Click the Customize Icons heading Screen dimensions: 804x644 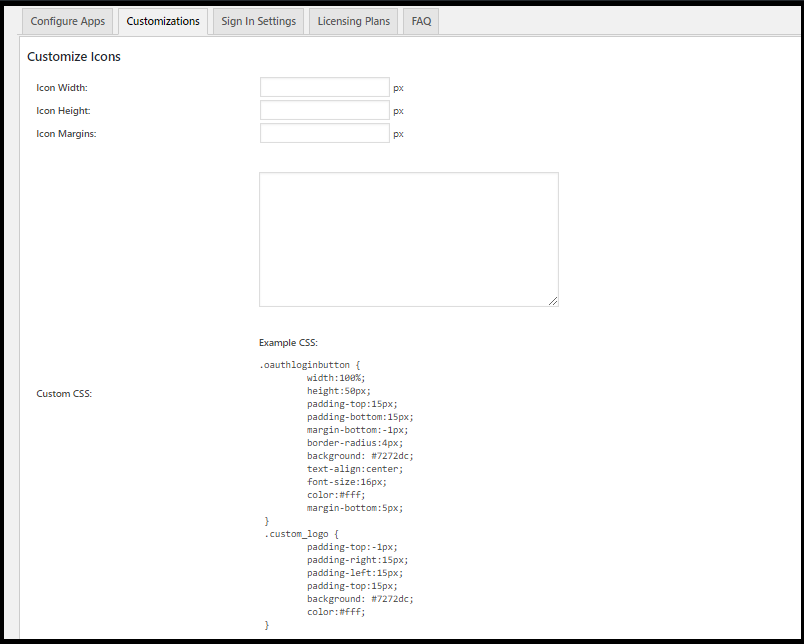[x=74, y=56]
